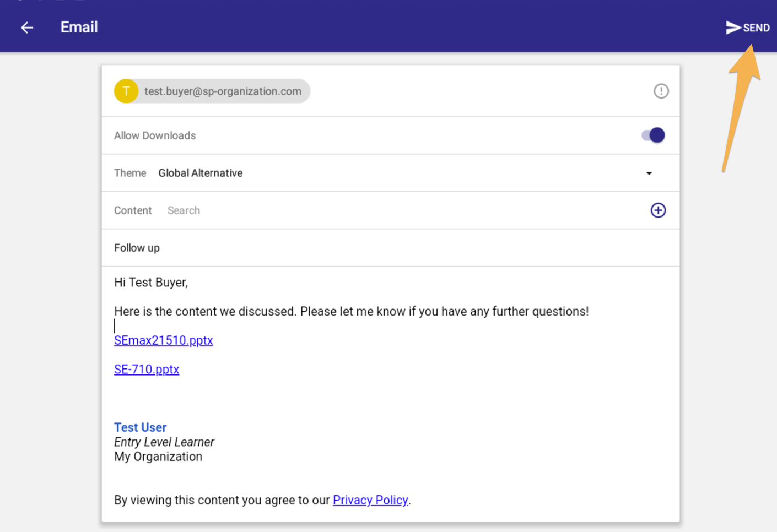Open the Privacy Policy link
Image resolution: width=777 pixels, height=532 pixels.
tap(370, 500)
